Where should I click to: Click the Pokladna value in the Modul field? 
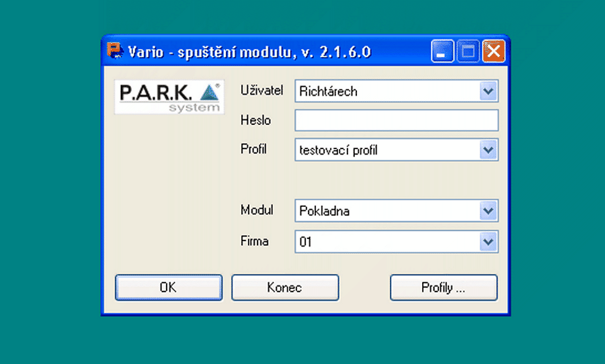click(325, 212)
